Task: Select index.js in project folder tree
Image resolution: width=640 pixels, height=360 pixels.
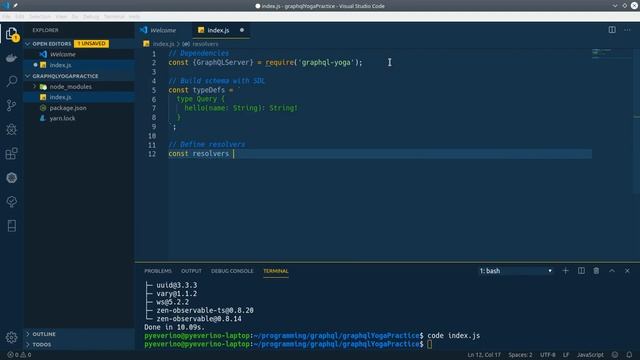Action: 79,97
